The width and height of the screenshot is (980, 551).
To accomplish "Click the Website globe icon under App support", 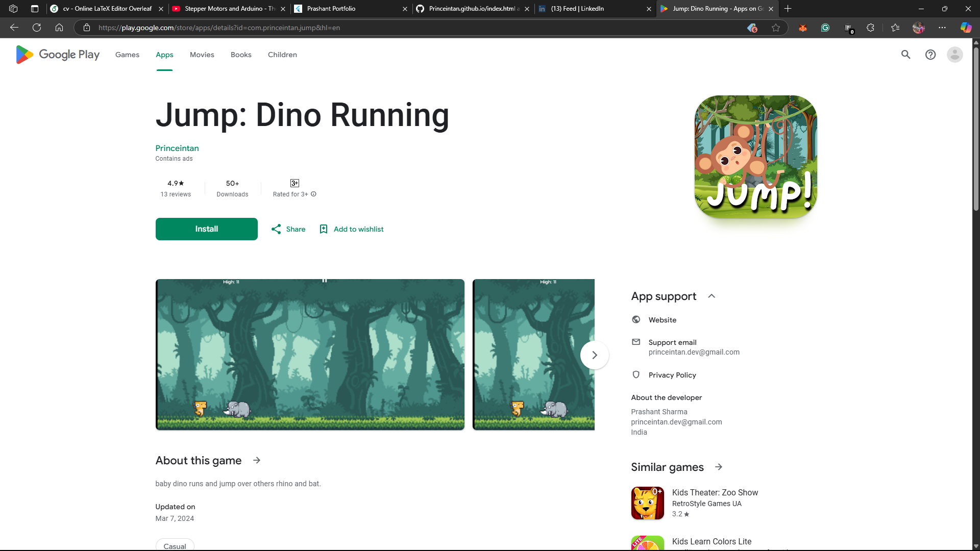I will (x=635, y=319).
